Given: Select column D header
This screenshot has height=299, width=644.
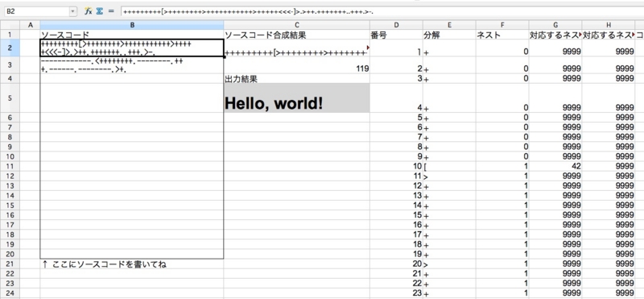Looking at the screenshot, I should coord(396,25).
